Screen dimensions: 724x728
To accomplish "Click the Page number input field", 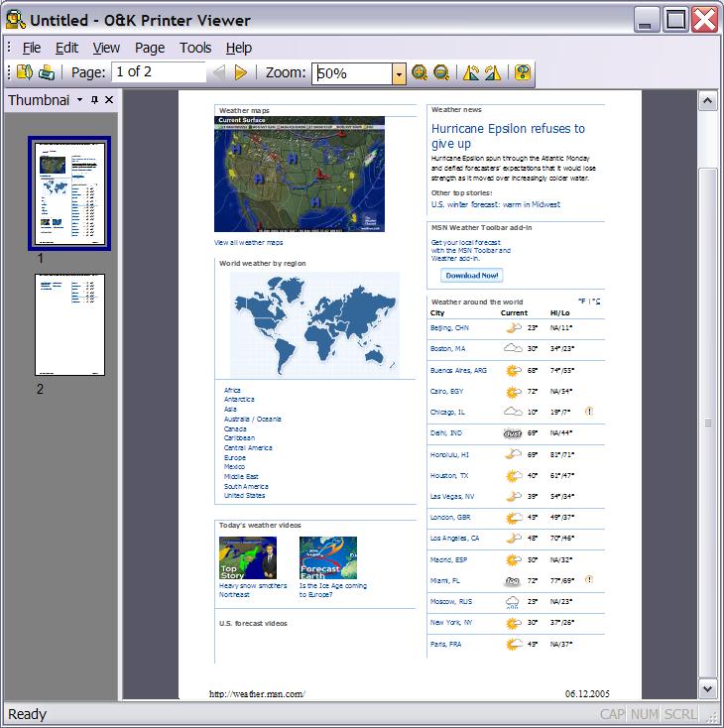I will pyautogui.click(x=158, y=72).
